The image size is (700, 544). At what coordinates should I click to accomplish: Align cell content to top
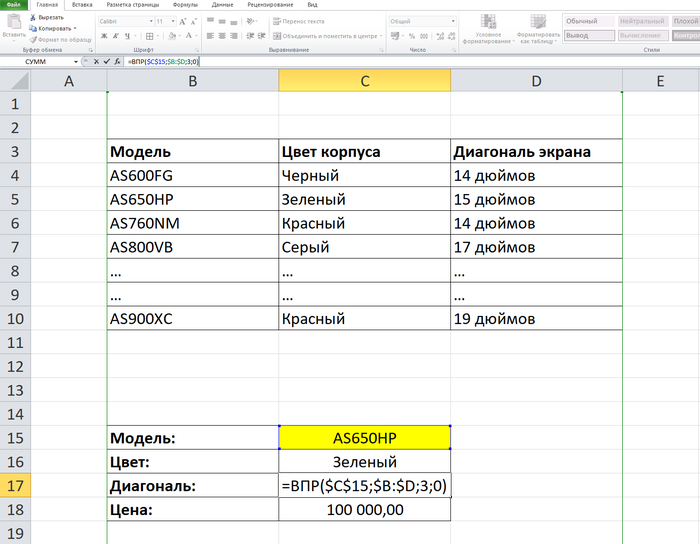(210, 21)
